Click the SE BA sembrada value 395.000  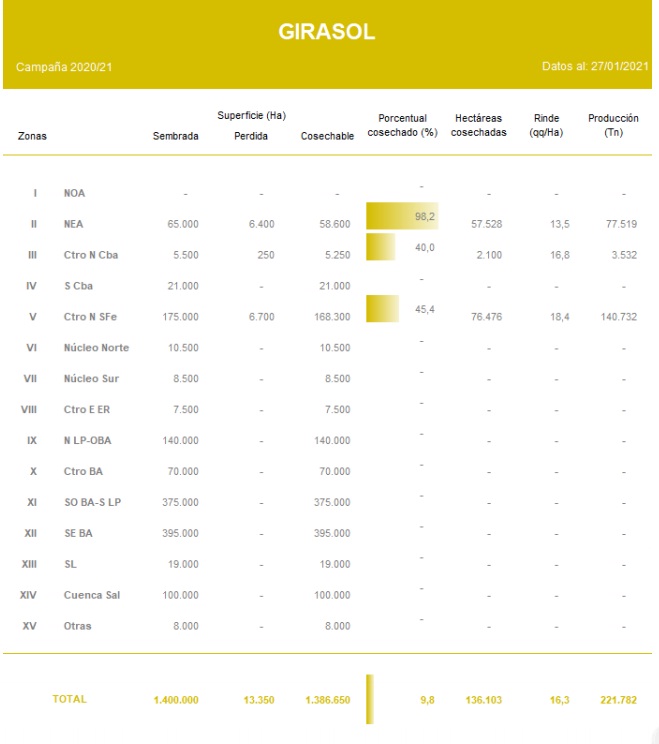[x=181, y=533]
